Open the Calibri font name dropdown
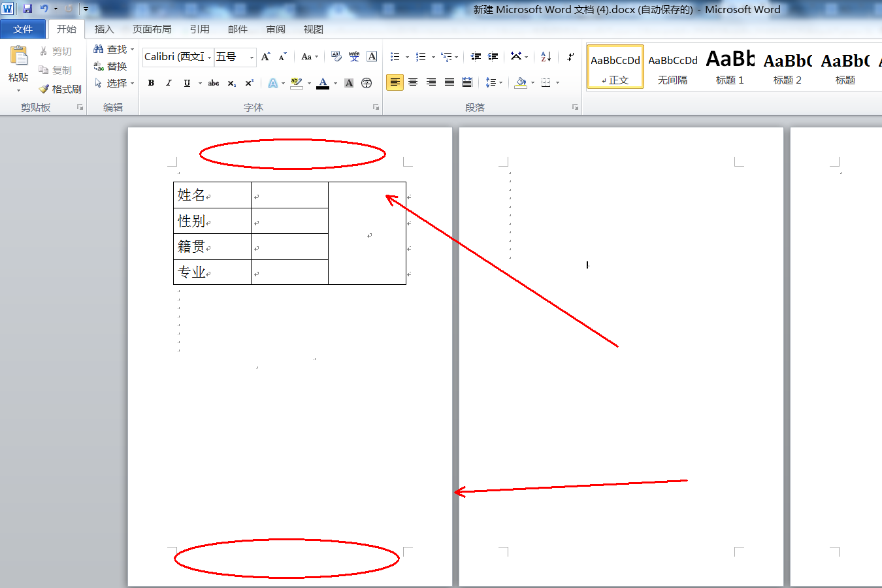Image resolution: width=882 pixels, height=588 pixels. tap(210, 57)
